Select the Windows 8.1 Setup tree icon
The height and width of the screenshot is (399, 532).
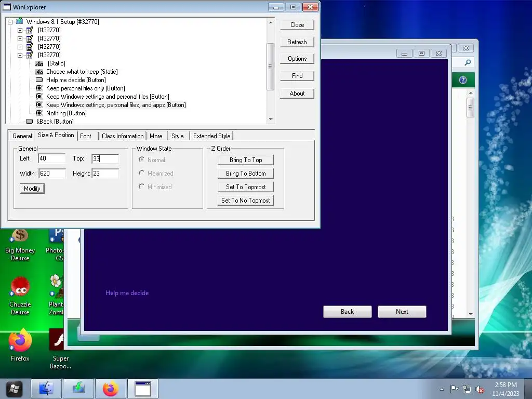pos(20,21)
